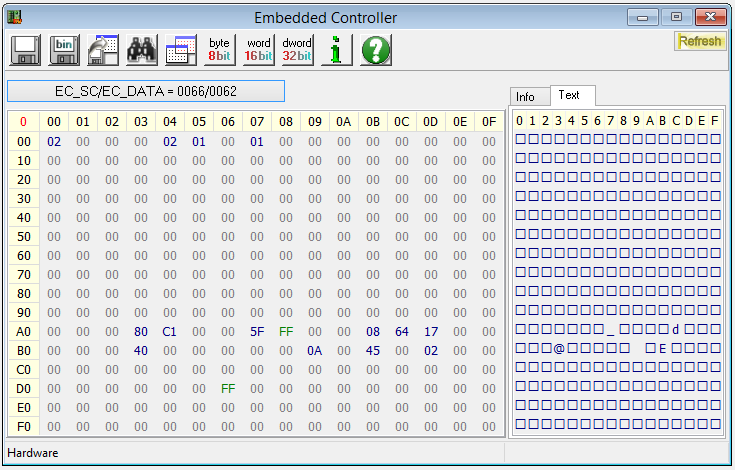Image resolution: width=735 pixels, height=470 pixels.
Task: Click the overlapping tables window icon
Action: click(x=181, y=50)
